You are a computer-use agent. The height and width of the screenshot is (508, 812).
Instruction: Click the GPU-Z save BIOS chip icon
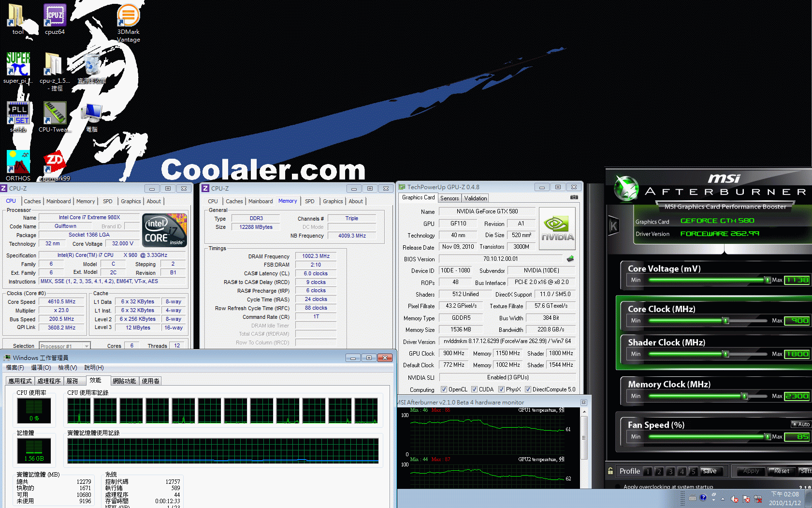click(570, 259)
